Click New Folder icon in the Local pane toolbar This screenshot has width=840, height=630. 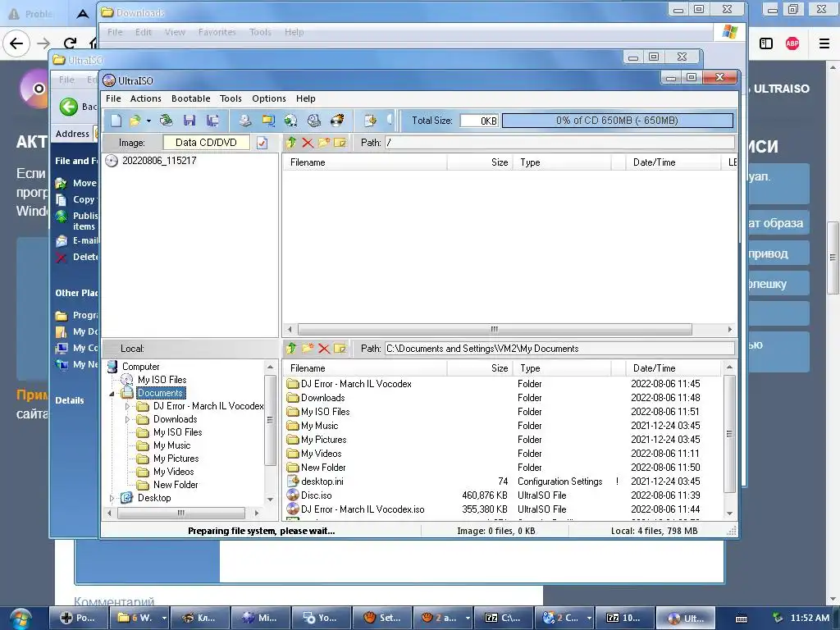pos(308,348)
